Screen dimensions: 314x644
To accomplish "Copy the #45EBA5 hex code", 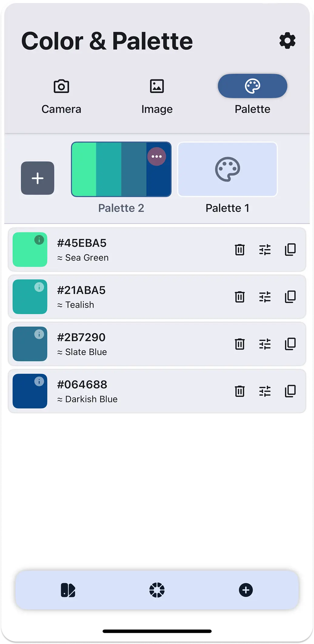I will click(290, 250).
